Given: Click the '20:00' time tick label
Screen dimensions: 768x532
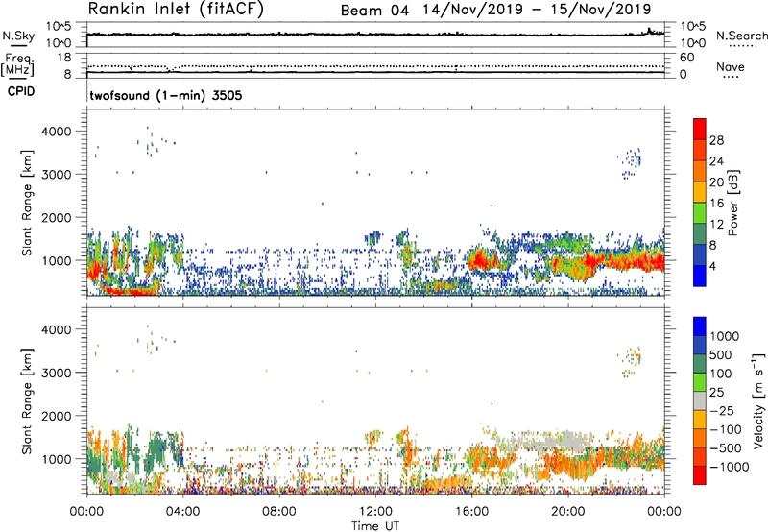Looking at the screenshot, I should pyautogui.click(x=567, y=512).
